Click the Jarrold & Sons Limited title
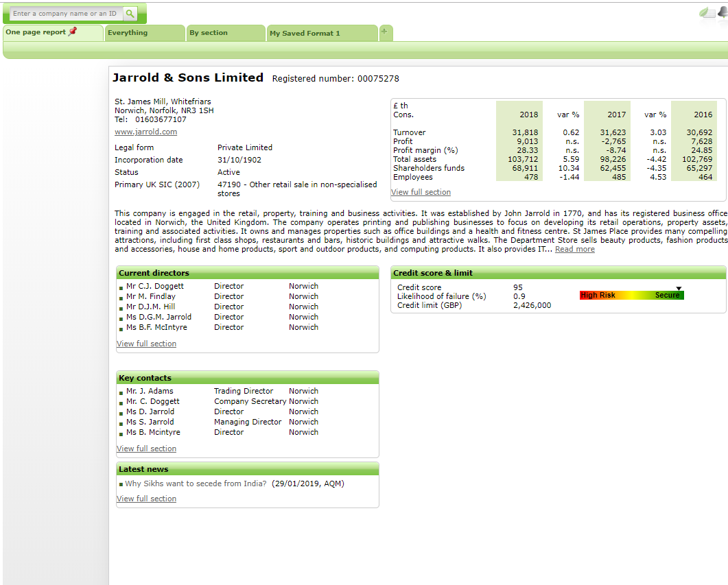The width and height of the screenshot is (728, 585). pos(188,77)
